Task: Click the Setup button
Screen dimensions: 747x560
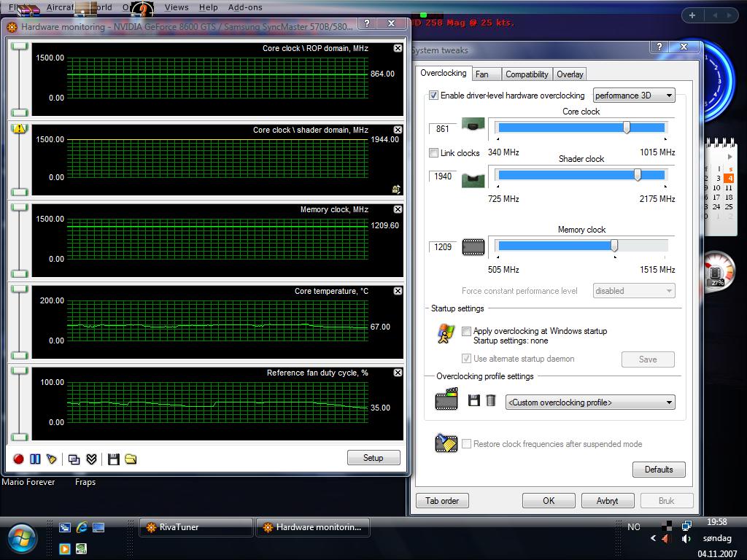Action: pyautogui.click(x=373, y=458)
